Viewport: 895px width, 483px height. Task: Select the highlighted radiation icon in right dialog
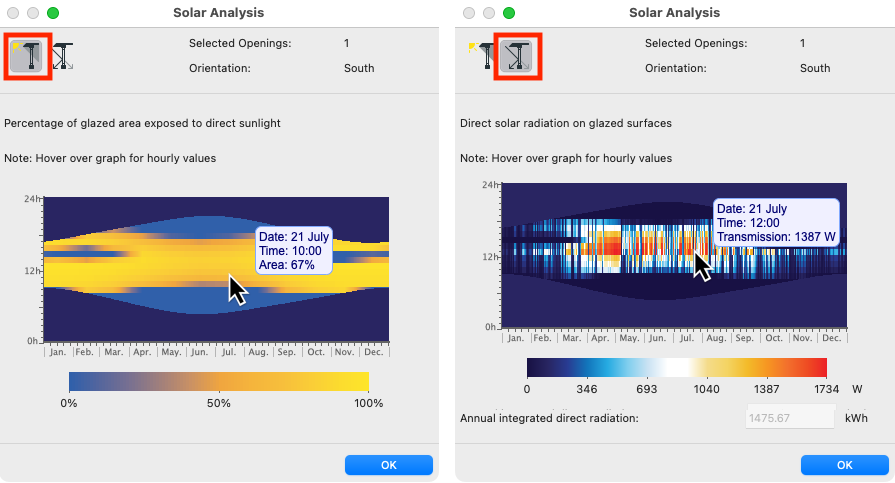click(516, 56)
